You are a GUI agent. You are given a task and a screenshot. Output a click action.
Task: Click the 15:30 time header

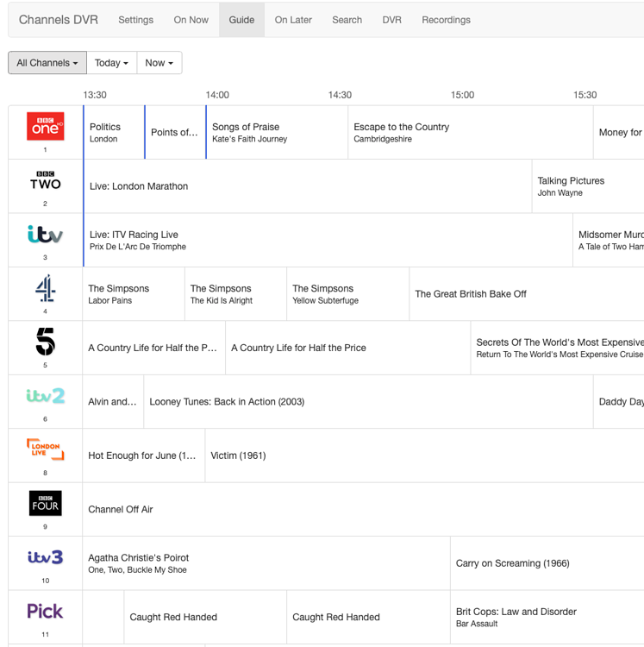[585, 95]
